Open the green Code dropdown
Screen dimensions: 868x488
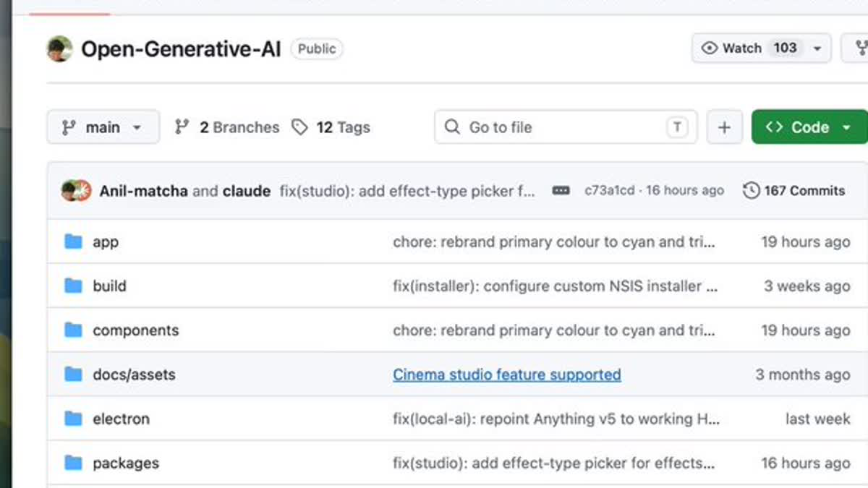pyautogui.click(x=809, y=127)
